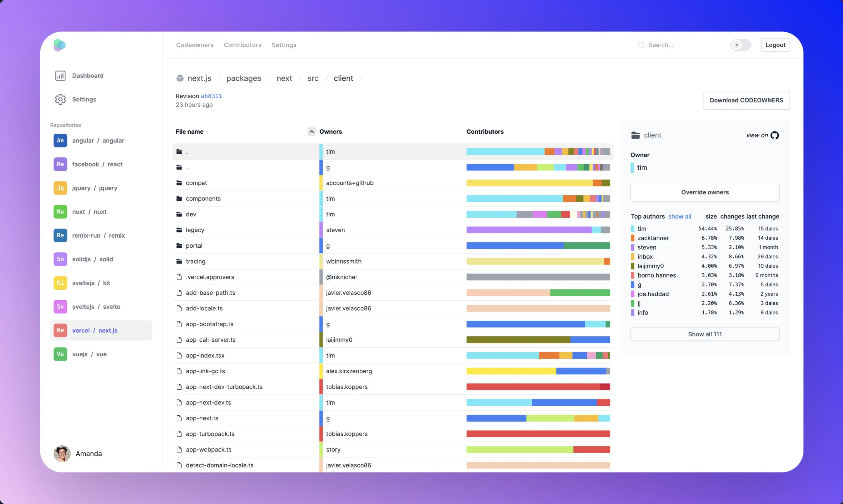Viewport: 843px width, 504px height.
Task: Select the vercel / next.js repository
Action: click(x=101, y=330)
